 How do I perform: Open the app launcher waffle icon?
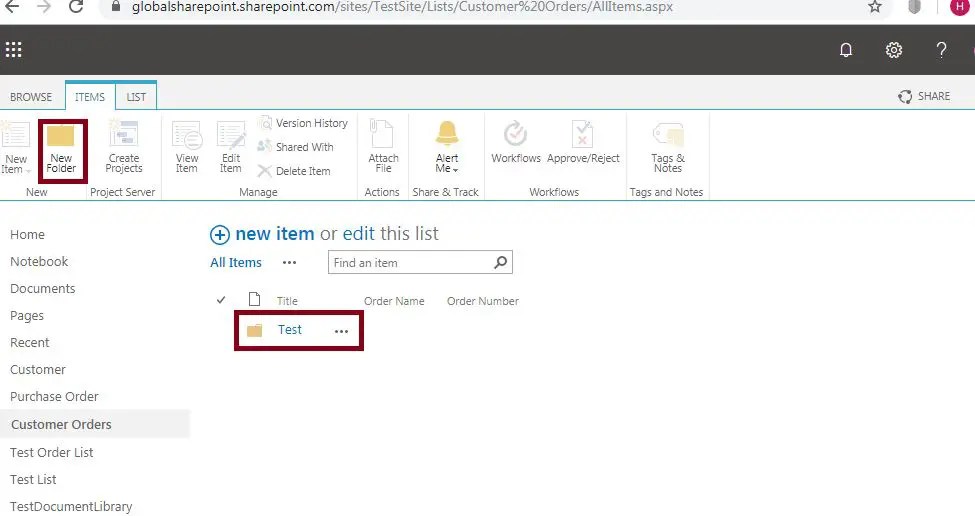[14, 50]
